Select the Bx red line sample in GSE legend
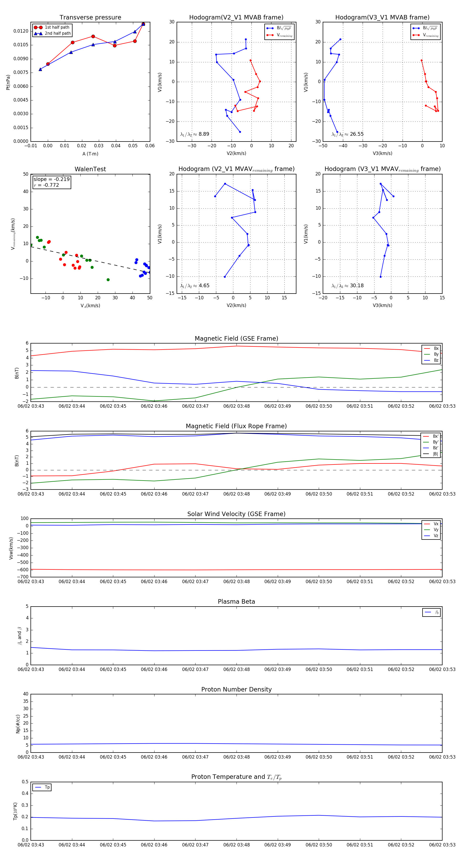473x868 pixels. [427, 349]
